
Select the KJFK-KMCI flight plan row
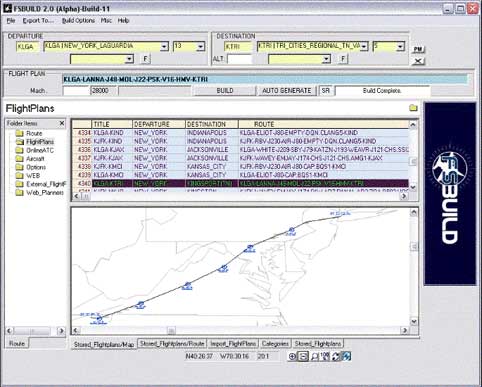[240, 166]
